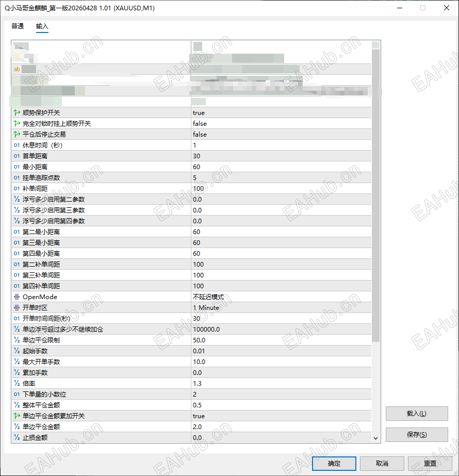Click the integer icon beside 开单时间间距(秒)
Viewport: 459px width, 476px height.
tap(17, 318)
